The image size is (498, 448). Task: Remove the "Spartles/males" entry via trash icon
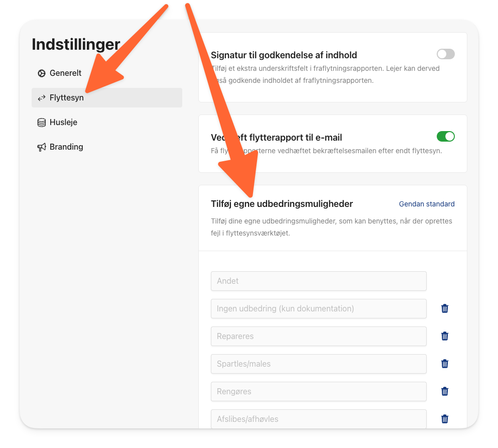(445, 364)
